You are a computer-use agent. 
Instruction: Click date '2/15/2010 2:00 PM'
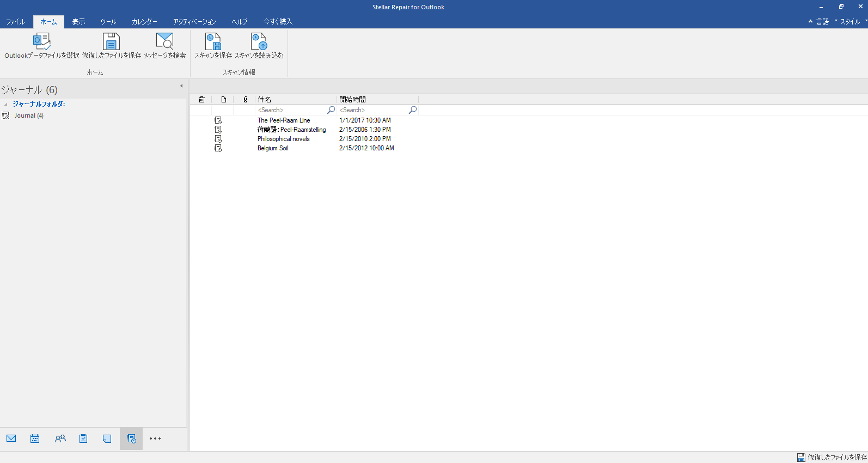(365, 139)
